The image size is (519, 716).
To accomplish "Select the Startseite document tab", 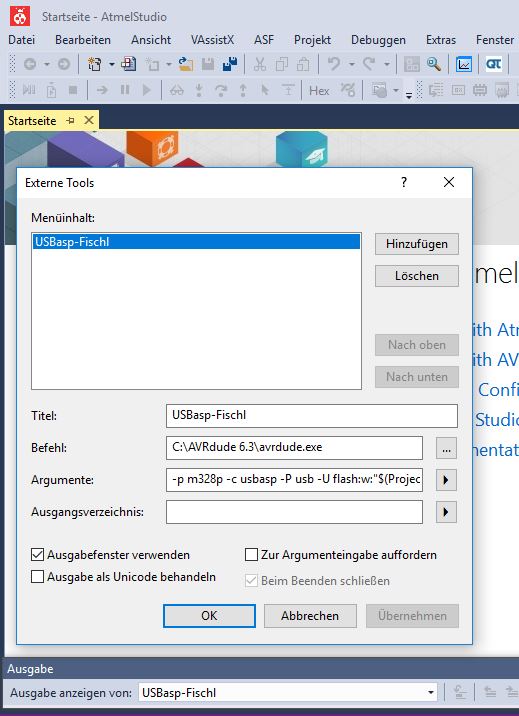I will tap(32, 121).
